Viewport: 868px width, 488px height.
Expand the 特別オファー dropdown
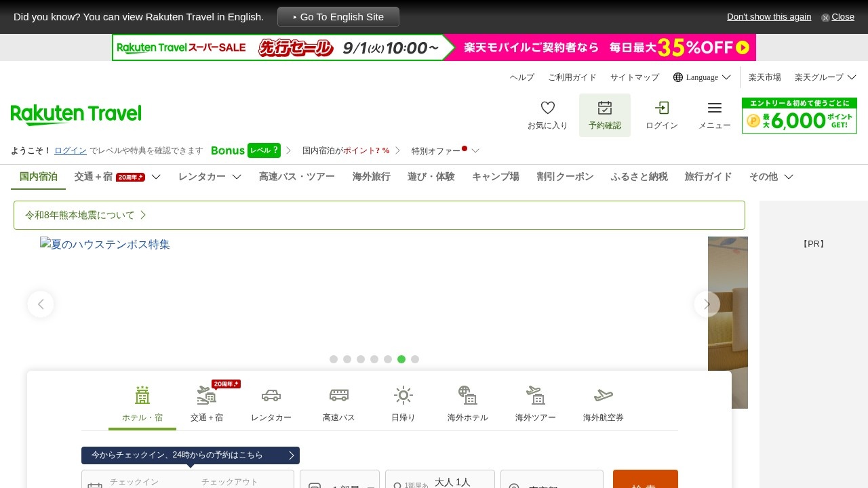click(475, 150)
